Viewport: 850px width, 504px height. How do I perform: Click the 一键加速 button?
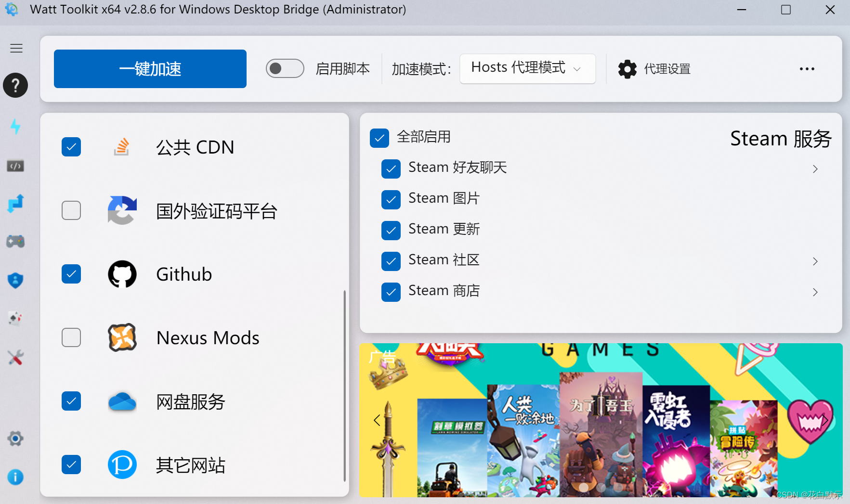pos(150,69)
